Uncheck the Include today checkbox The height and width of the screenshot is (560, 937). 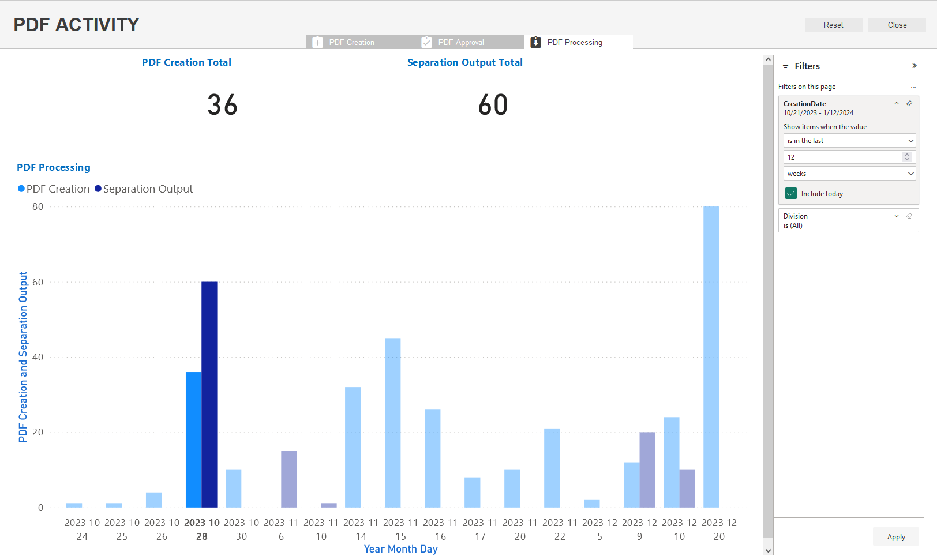(791, 194)
